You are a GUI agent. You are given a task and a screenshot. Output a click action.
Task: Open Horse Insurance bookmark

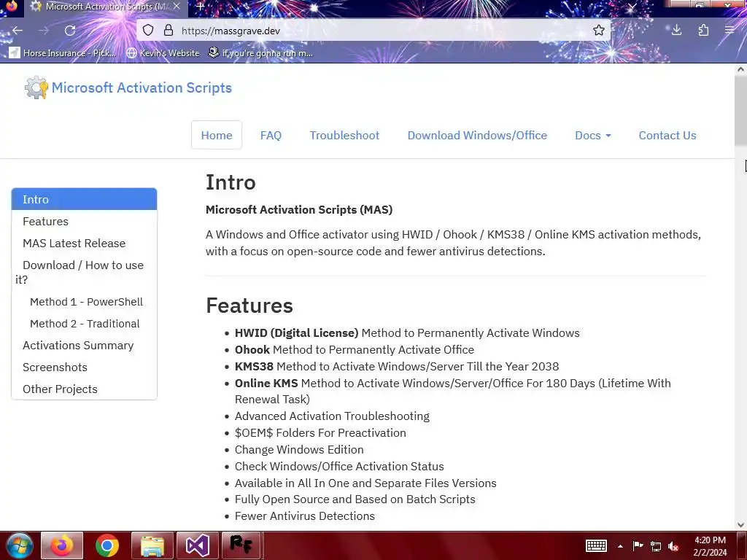pyautogui.click(x=63, y=52)
